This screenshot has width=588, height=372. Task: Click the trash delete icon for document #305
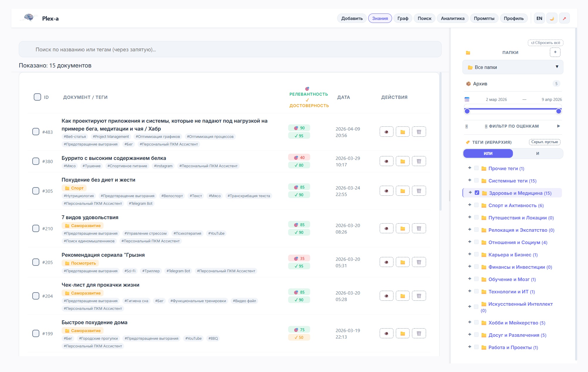(419, 191)
